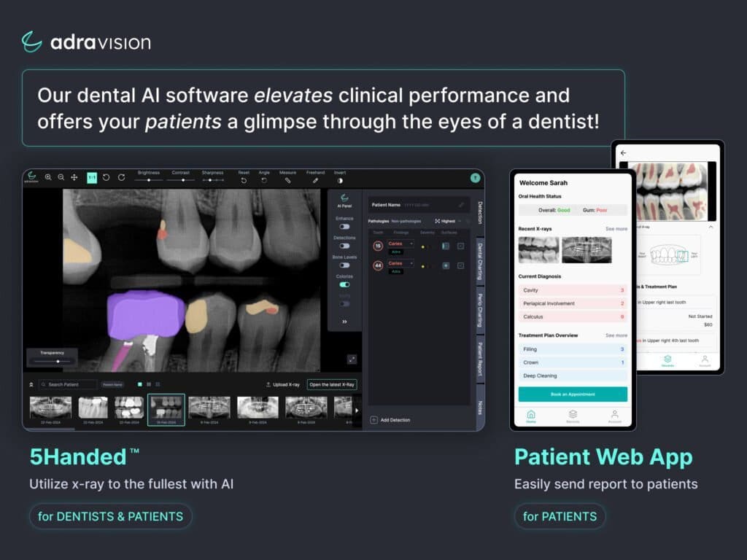Click the Upload X-ray button

click(x=283, y=384)
